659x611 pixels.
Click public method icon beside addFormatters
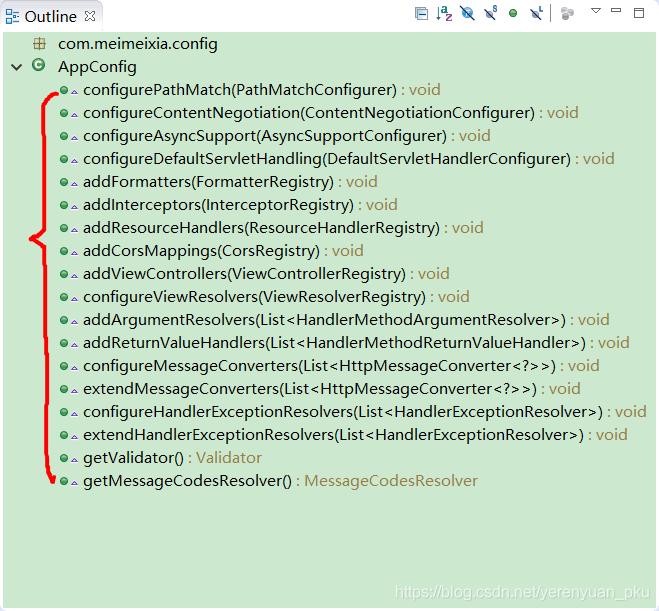64,182
